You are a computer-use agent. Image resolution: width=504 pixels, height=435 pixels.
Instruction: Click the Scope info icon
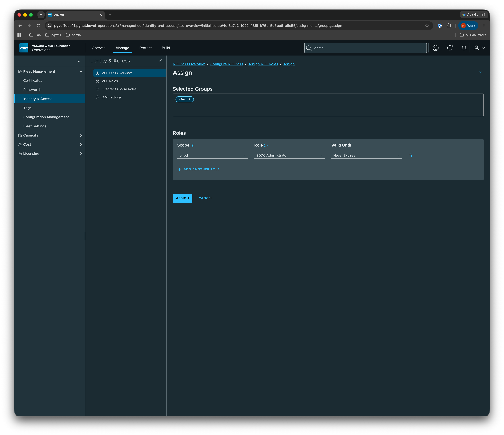192,145
